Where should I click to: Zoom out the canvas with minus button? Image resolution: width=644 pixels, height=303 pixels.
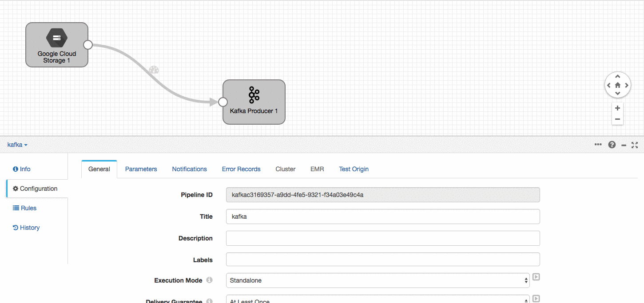[617, 119]
